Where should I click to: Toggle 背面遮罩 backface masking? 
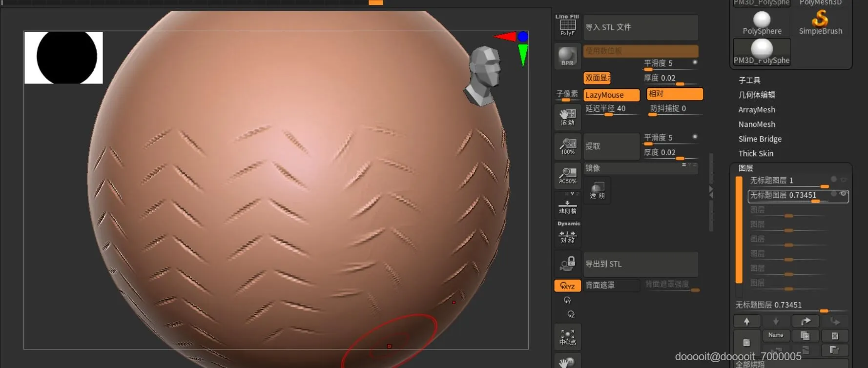[x=611, y=285]
